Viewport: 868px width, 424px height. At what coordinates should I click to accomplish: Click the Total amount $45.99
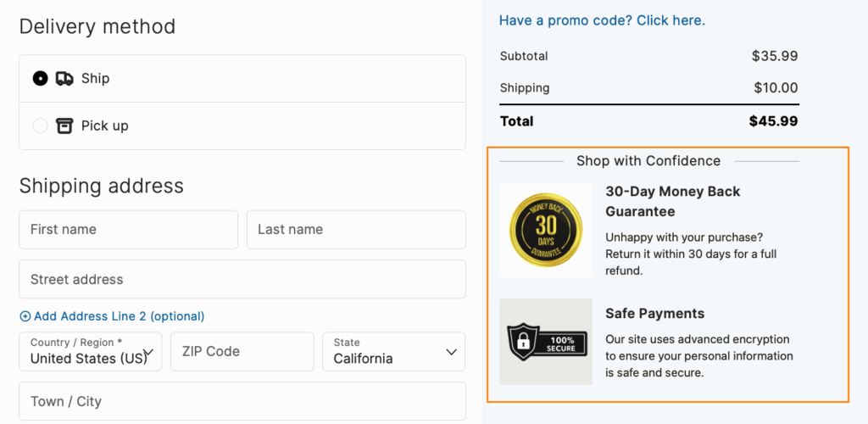tap(773, 121)
